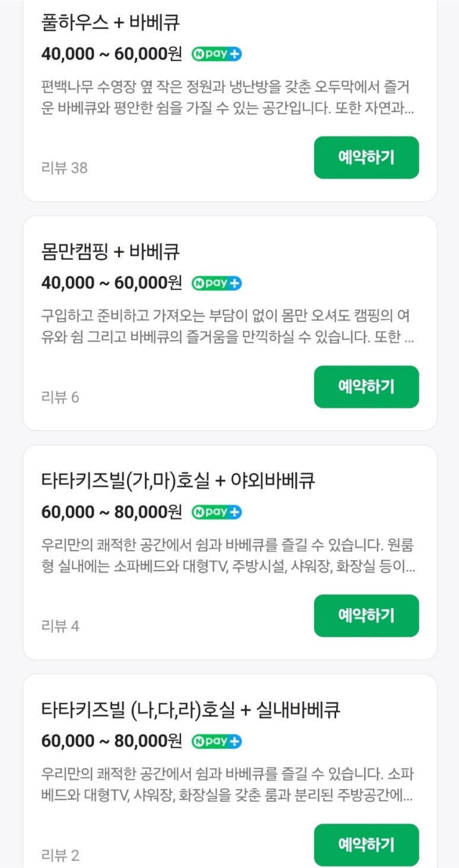View 리뷰 38 for 풀하우스
459x868 pixels.
coord(64,168)
